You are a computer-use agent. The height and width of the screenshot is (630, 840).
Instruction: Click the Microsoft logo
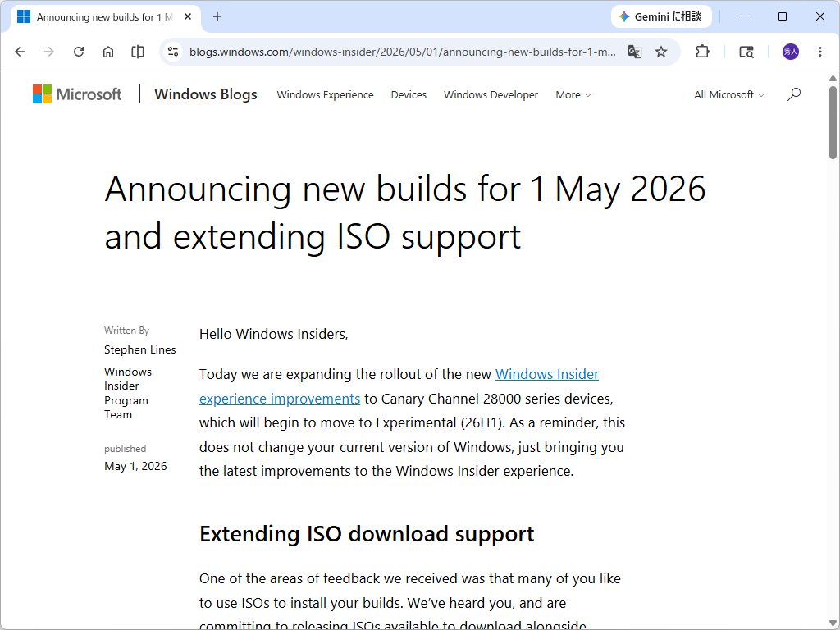coord(77,94)
